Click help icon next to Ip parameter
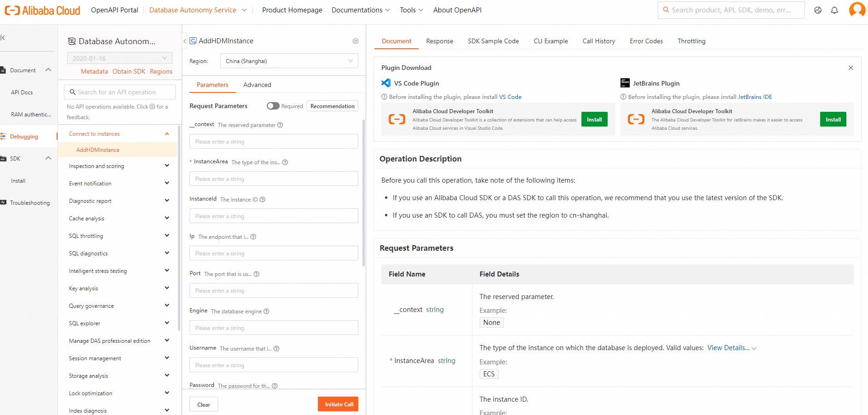The height and width of the screenshot is (415, 868). pos(253,237)
